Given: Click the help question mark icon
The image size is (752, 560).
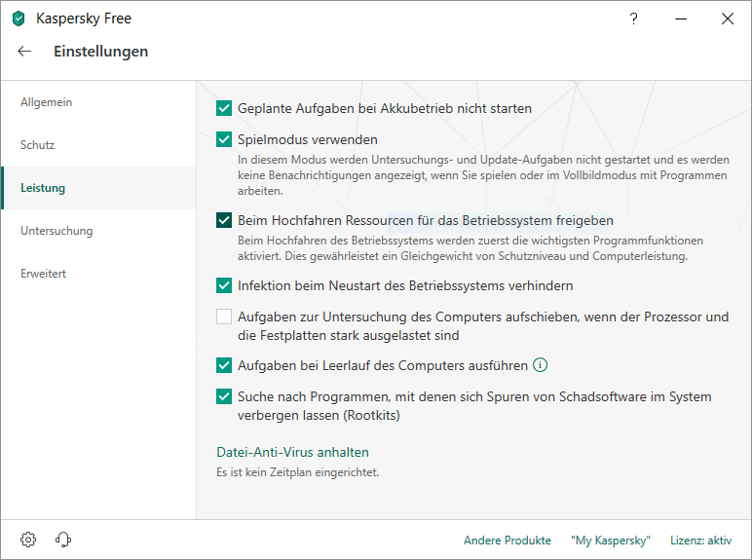Looking at the screenshot, I should tap(633, 19).
